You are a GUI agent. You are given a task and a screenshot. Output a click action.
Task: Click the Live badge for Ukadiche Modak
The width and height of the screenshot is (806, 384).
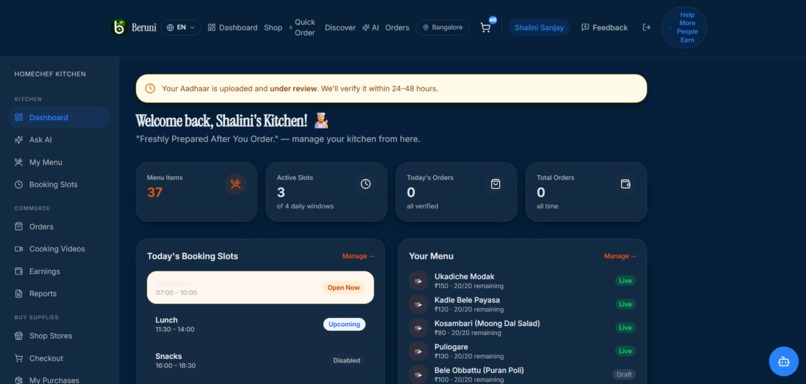[x=625, y=281]
